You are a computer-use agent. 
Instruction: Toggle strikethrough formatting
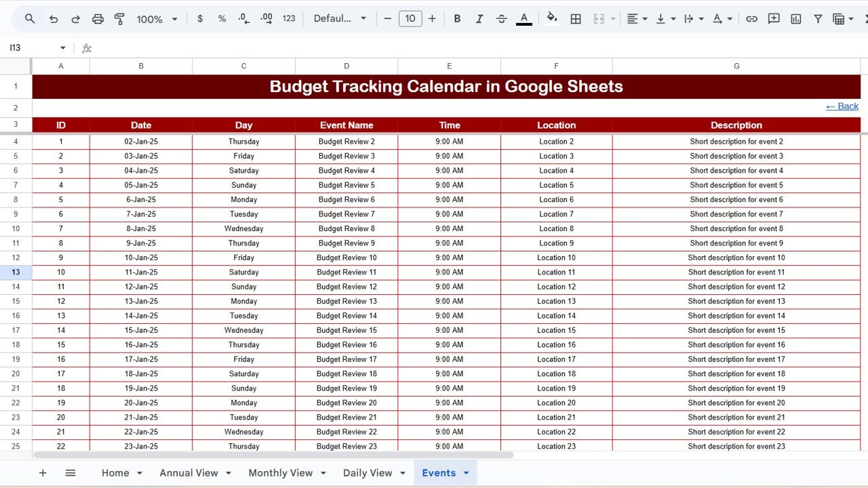(501, 19)
